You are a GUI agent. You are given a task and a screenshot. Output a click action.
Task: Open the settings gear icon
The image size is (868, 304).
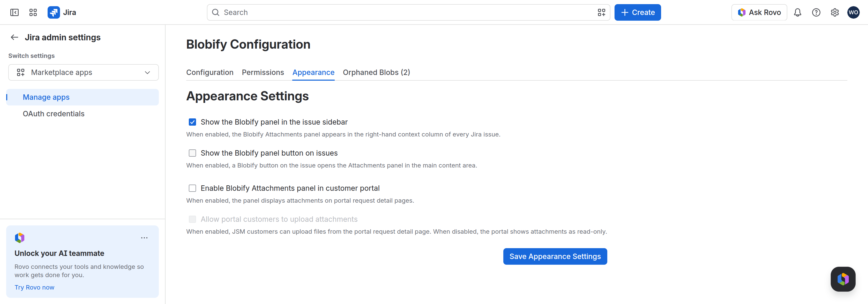click(x=835, y=12)
